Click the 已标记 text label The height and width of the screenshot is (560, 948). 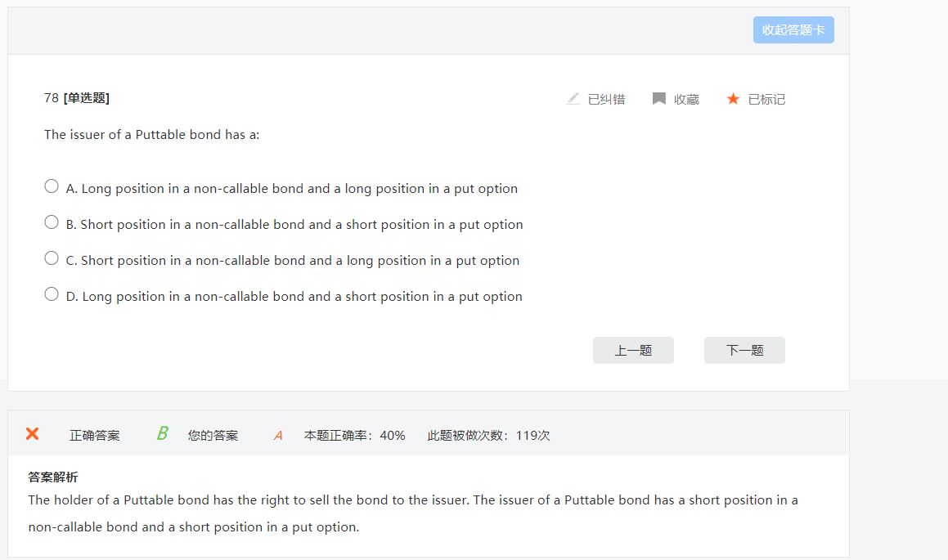point(766,100)
